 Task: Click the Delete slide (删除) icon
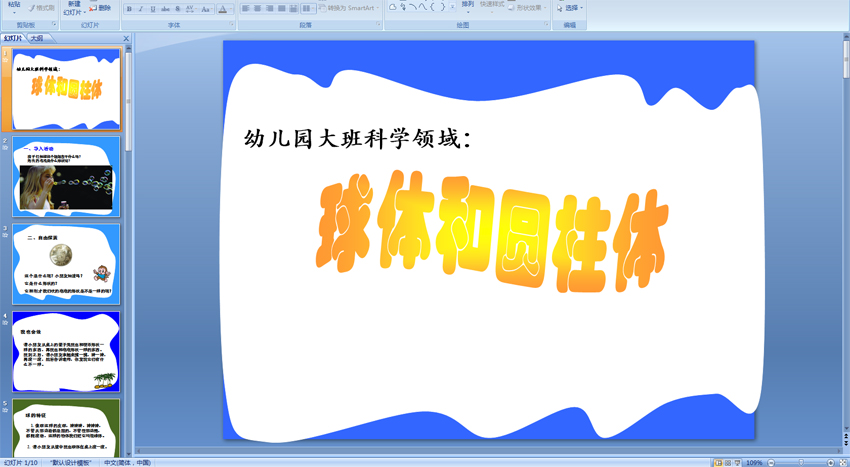pos(100,8)
